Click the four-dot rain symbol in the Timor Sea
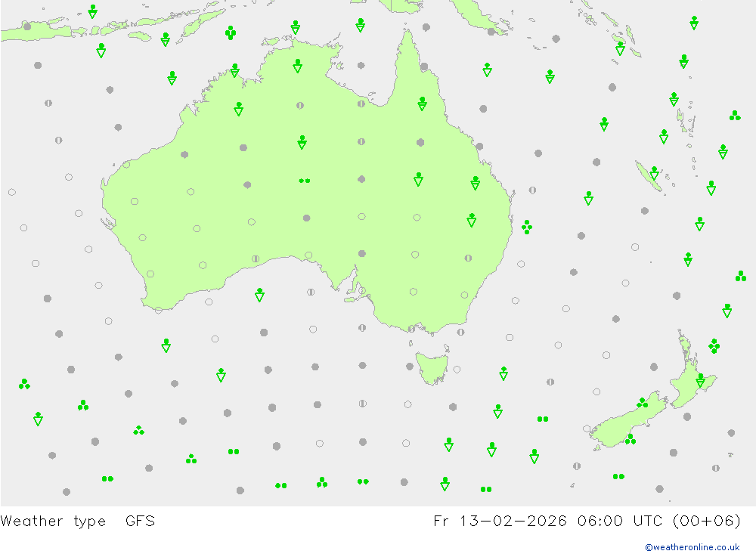Viewport: 756px width, 554px height. tap(231, 32)
